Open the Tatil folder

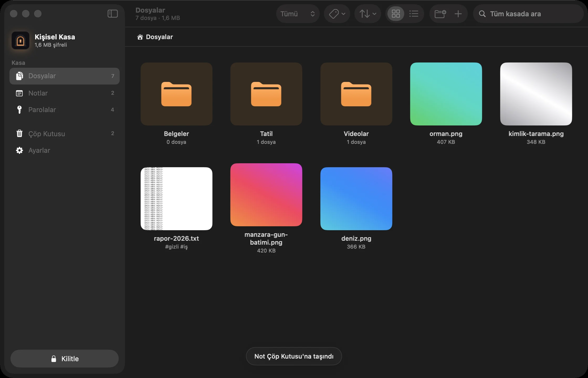click(266, 94)
